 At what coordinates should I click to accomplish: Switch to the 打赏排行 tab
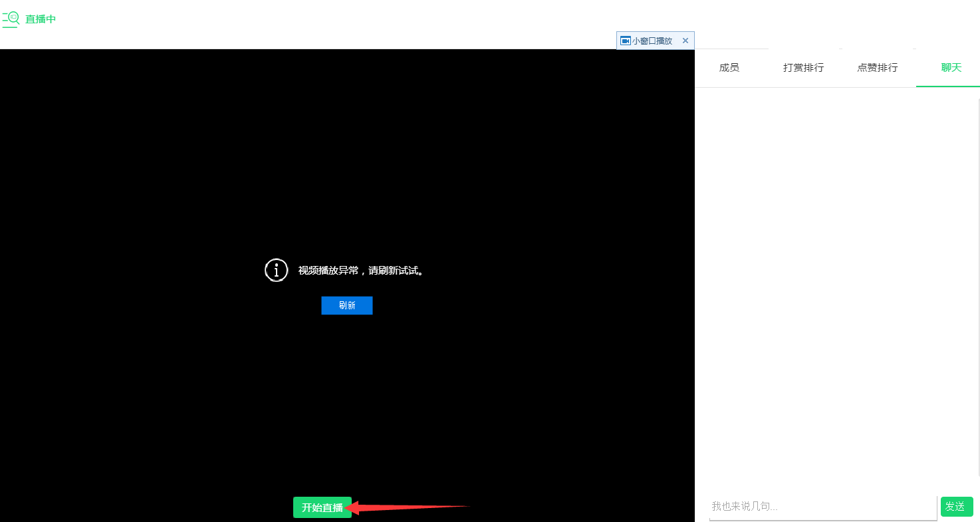803,68
